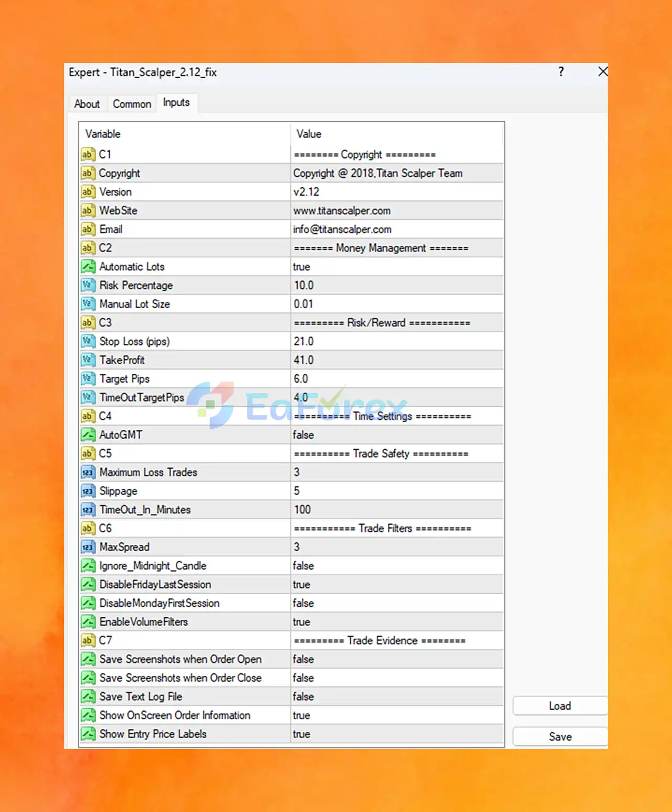Click the icon beside Show Entry Price Labels
Image resolution: width=672 pixels, height=812 pixels.
pos(88,734)
